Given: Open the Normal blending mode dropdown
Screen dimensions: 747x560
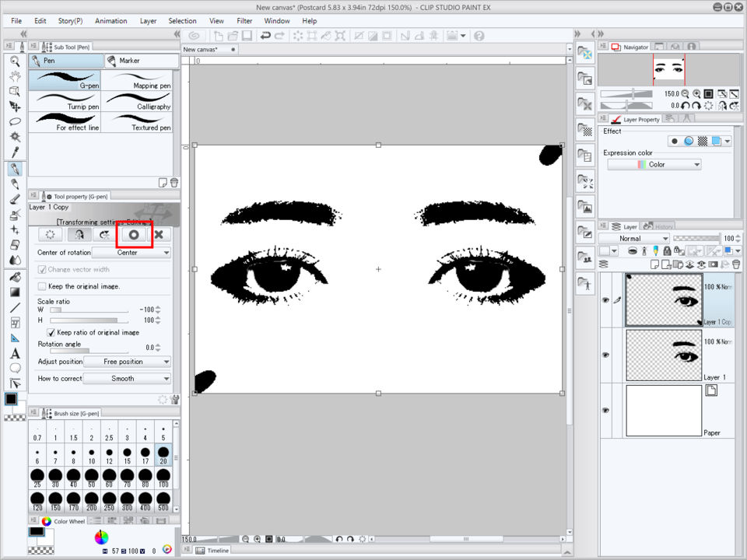Looking at the screenshot, I should [x=634, y=239].
